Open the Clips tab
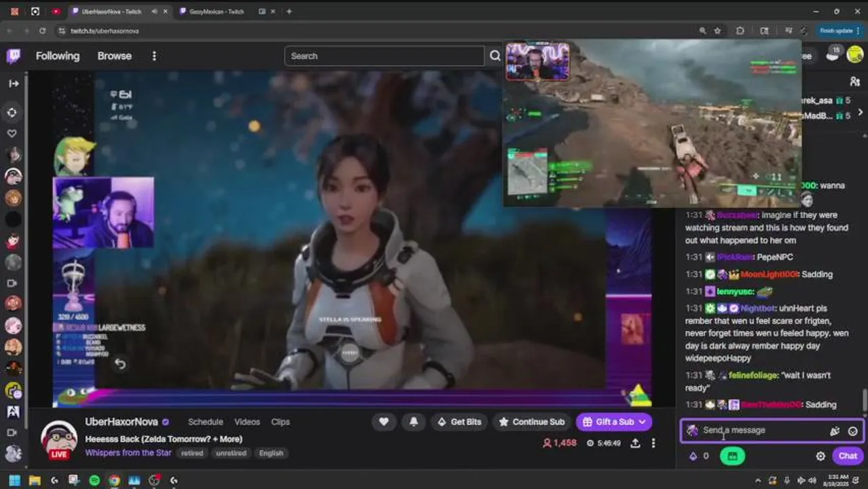The width and height of the screenshot is (868, 489). tap(281, 422)
